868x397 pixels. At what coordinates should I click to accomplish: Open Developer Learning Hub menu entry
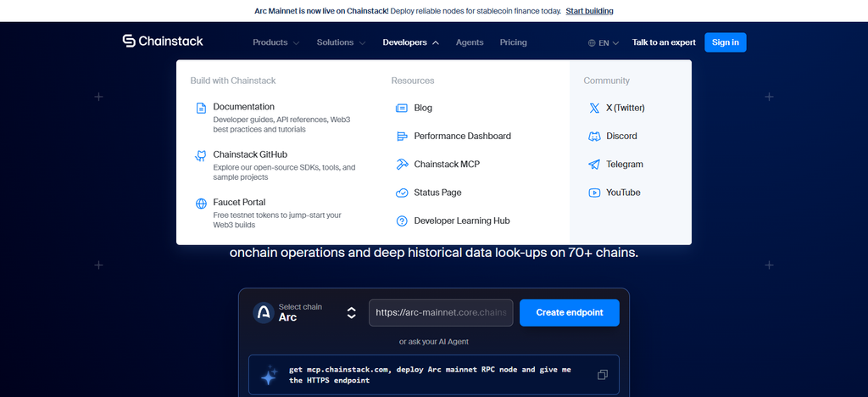462,221
